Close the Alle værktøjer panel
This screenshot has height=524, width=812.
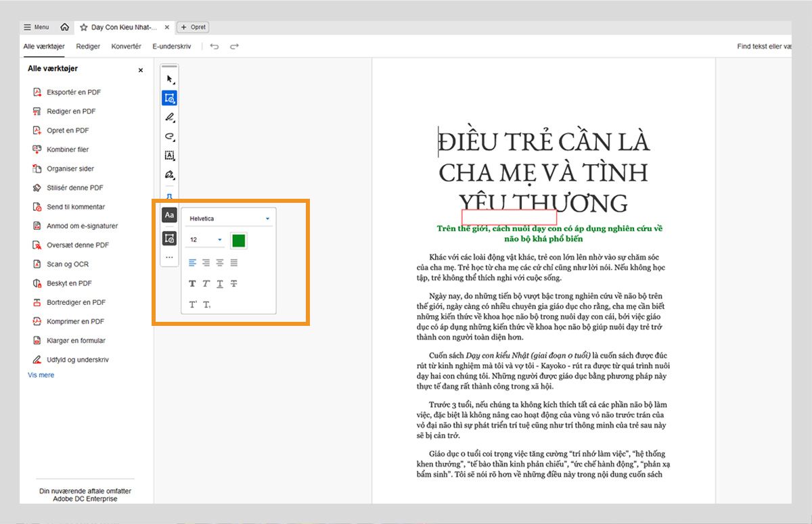click(x=141, y=70)
